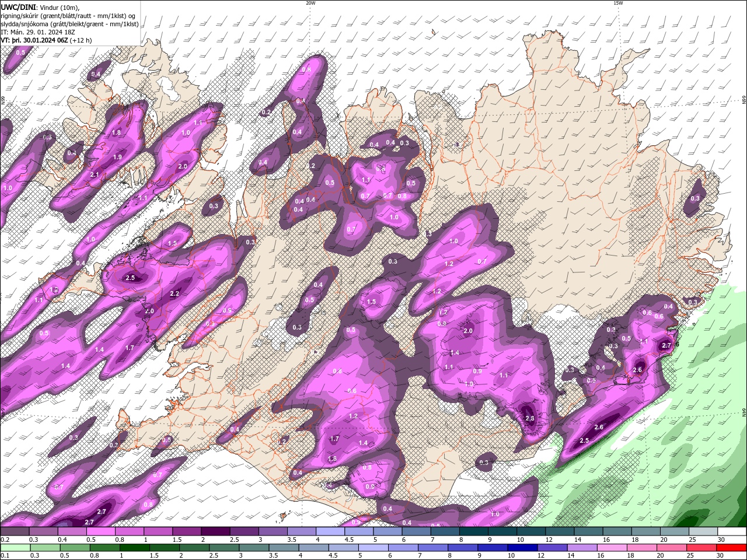This screenshot has height=560, width=747.
Task: Pick the dark purple snow swatch between 2 and 2.5
Action: 215,531
